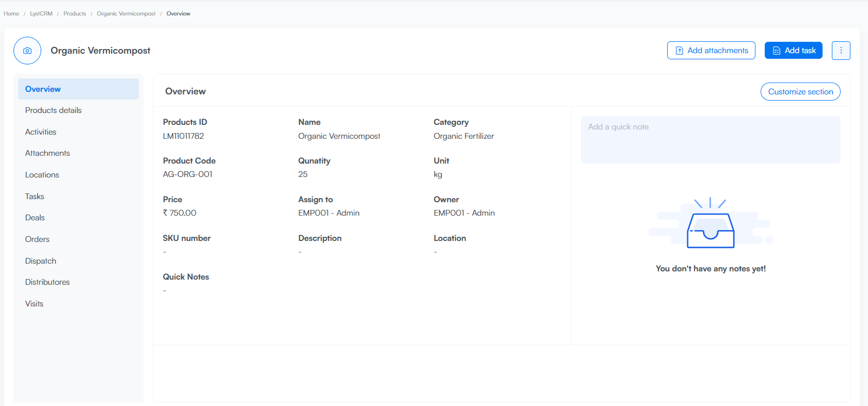Viewport: 868px width, 406px height.
Task: Open Products details in sidebar
Action: [54, 110]
